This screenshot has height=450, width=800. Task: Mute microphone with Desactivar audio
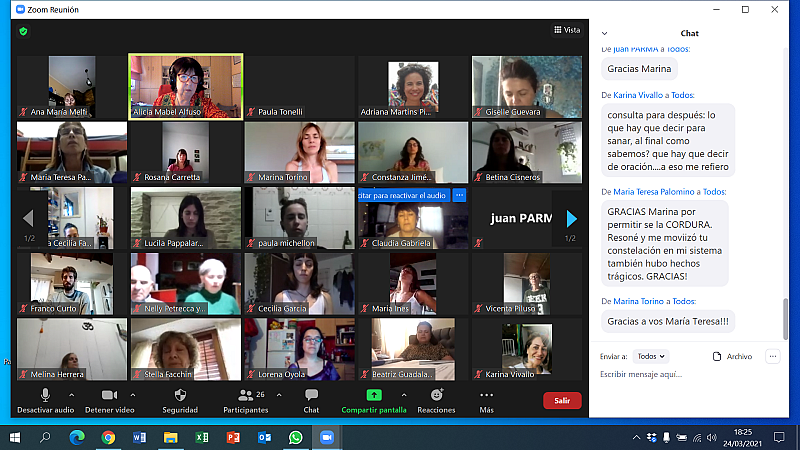(45, 400)
